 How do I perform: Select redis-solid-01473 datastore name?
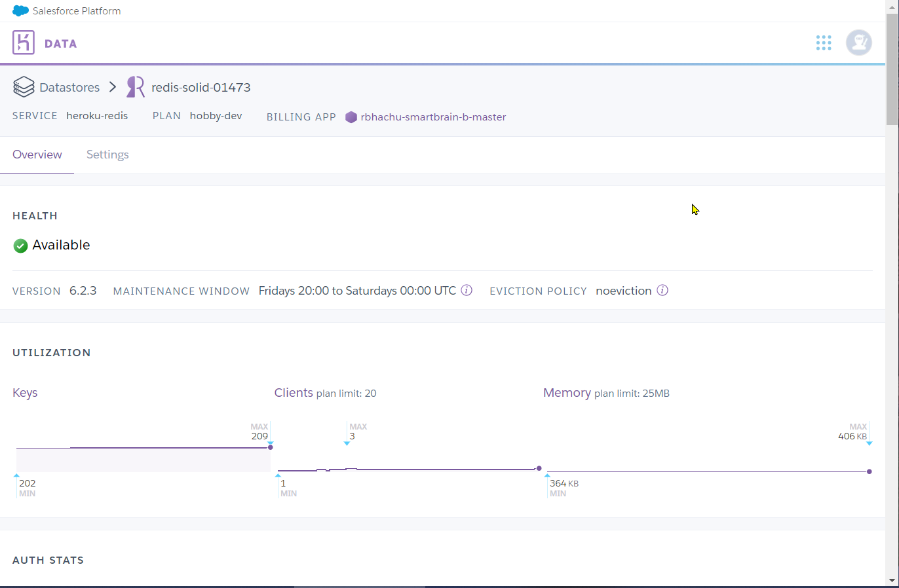[201, 87]
